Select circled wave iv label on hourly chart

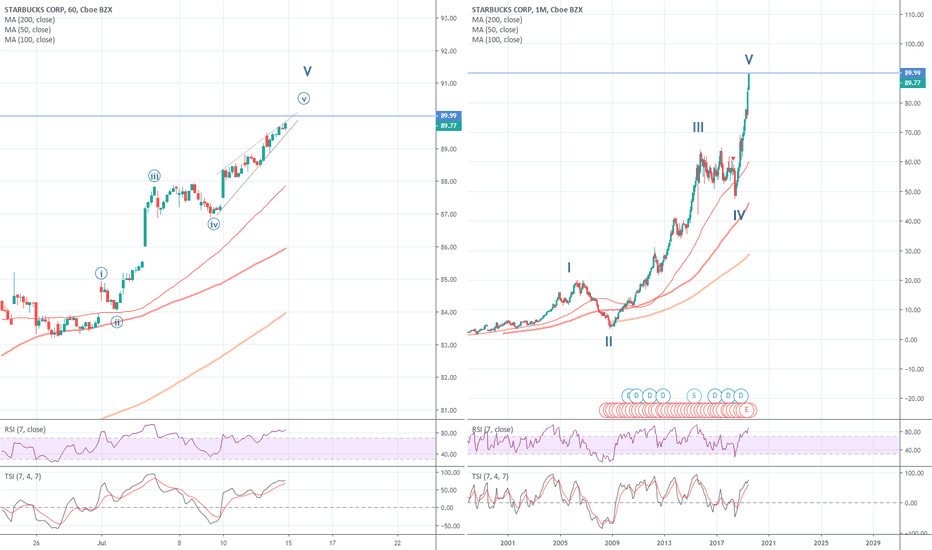[x=213, y=224]
